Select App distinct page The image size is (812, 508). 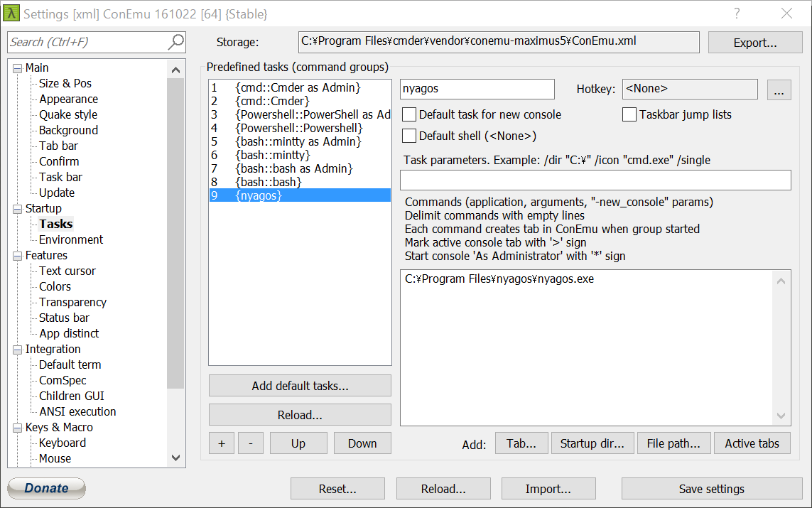[x=69, y=333]
